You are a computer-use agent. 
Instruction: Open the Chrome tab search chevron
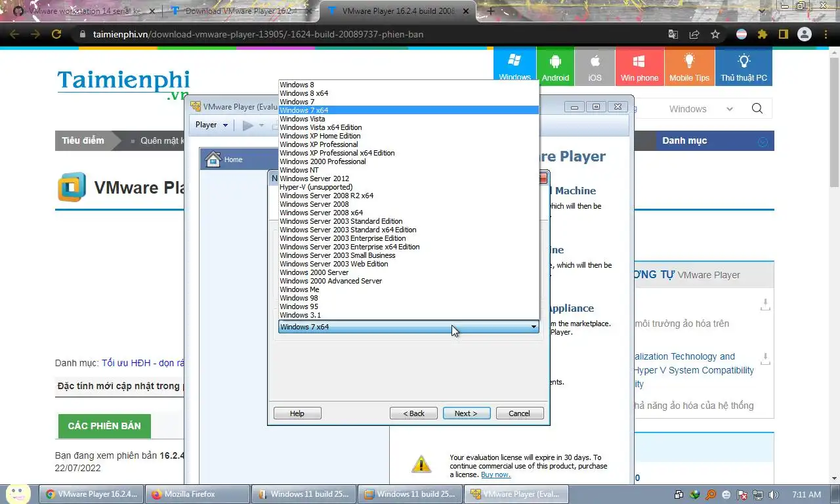[x=761, y=11]
